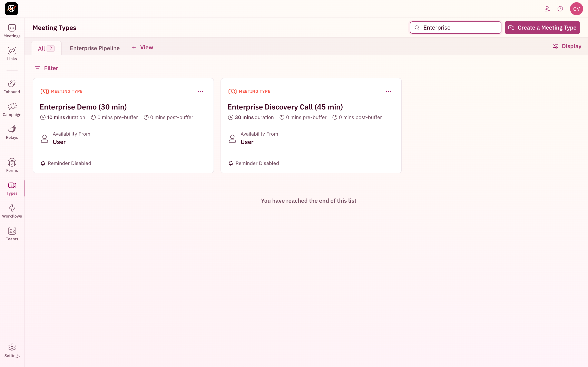Switch to the Enterprise Pipeline tab

(95, 48)
